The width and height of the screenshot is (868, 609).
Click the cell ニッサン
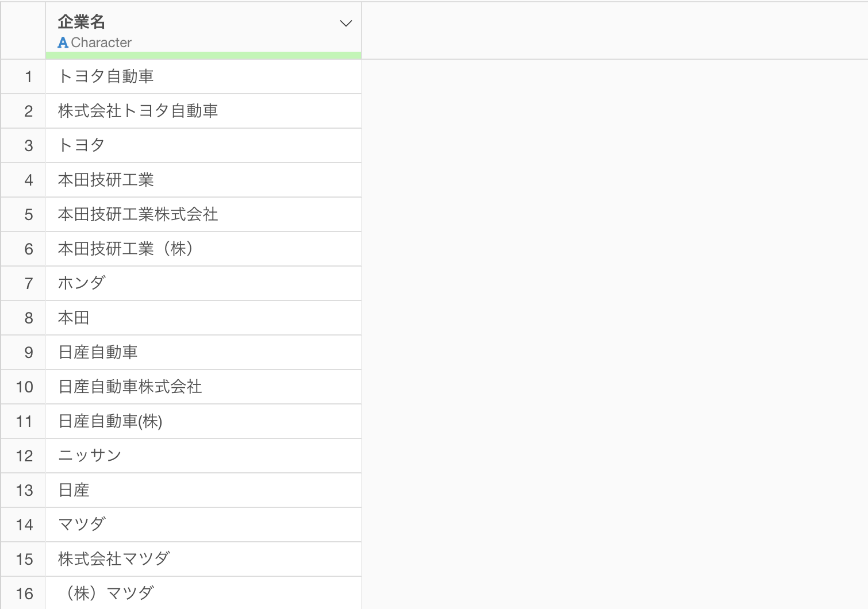pos(90,456)
